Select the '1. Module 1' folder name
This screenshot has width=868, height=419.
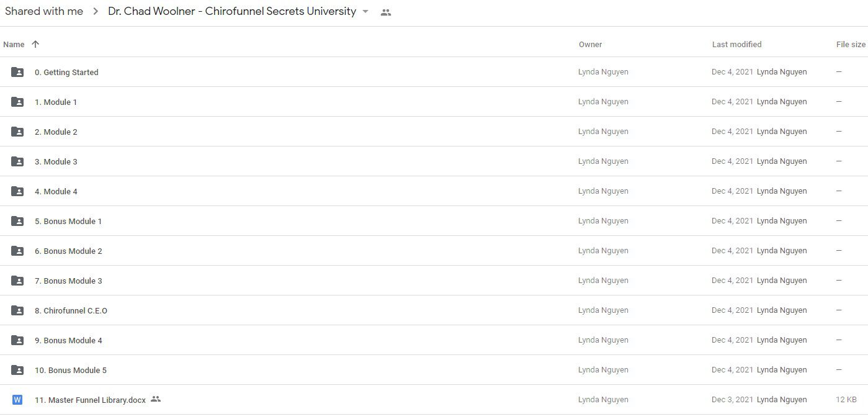[x=56, y=102]
